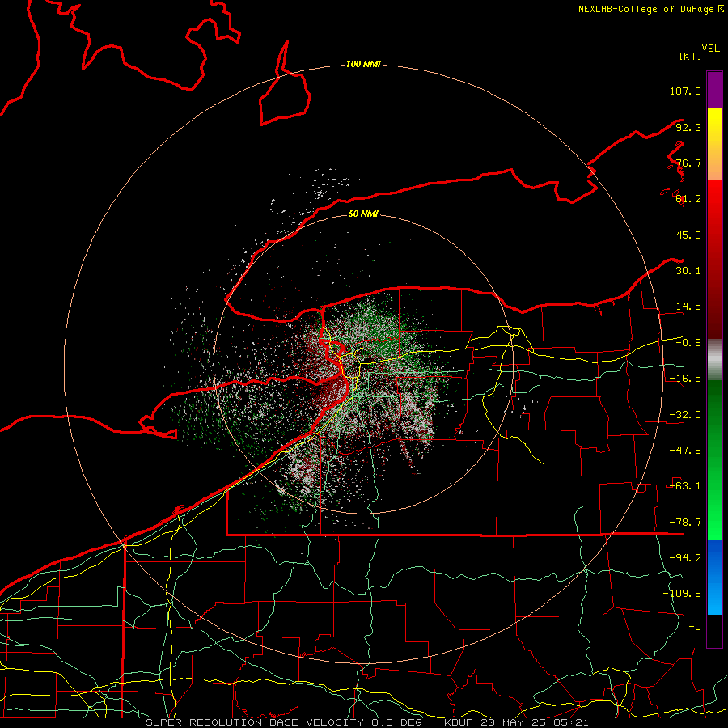The width and height of the screenshot is (728, 728).
Task: Select the -16.5 knot scale value
Action: [685, 379]
